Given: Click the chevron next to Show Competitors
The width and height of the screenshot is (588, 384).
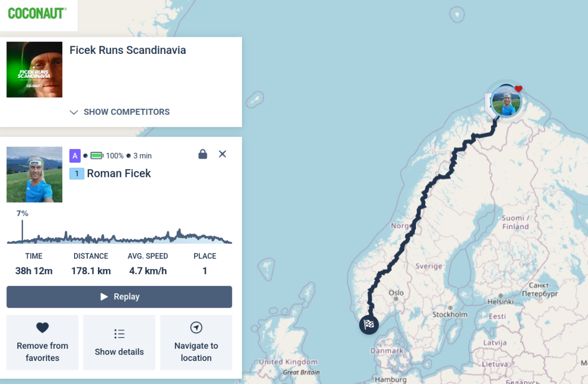Looking at the screenshot, I should (74, 112).
